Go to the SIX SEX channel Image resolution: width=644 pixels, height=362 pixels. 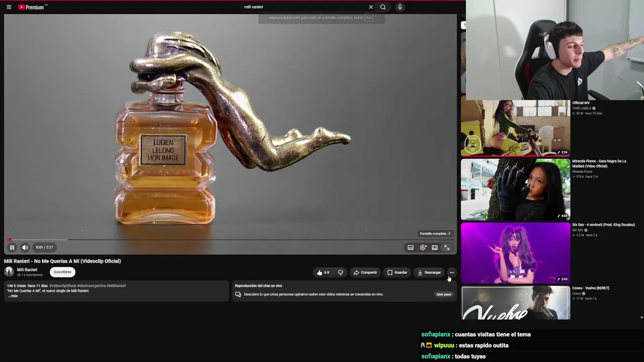578,230
